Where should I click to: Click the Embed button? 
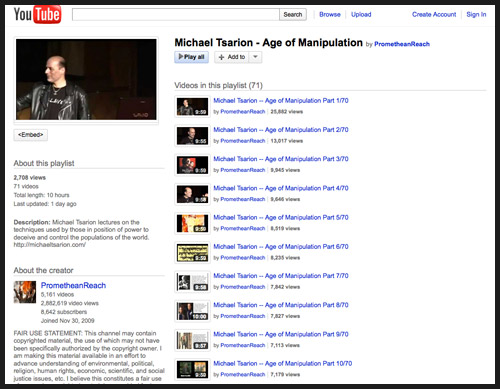click(31, 135)
